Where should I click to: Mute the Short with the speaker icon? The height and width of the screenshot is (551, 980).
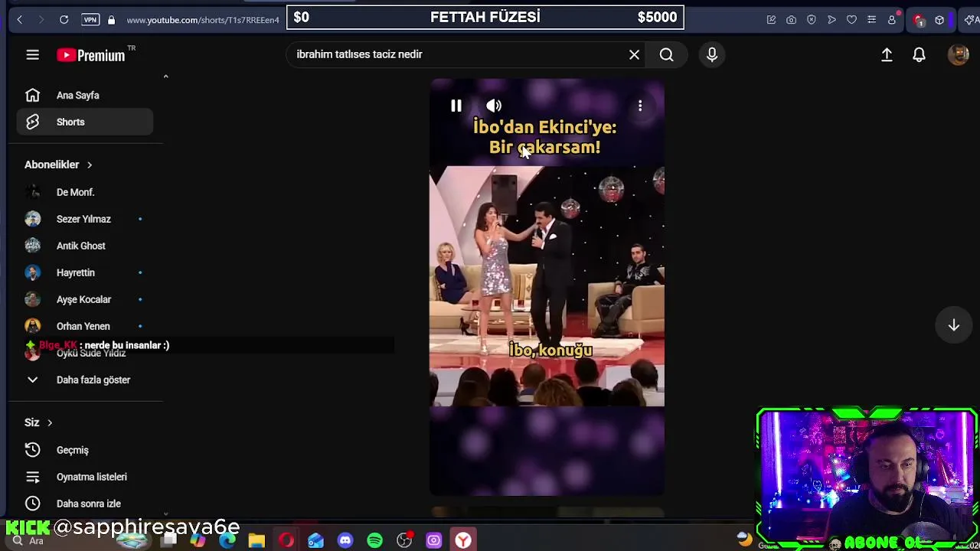point(494,106)
